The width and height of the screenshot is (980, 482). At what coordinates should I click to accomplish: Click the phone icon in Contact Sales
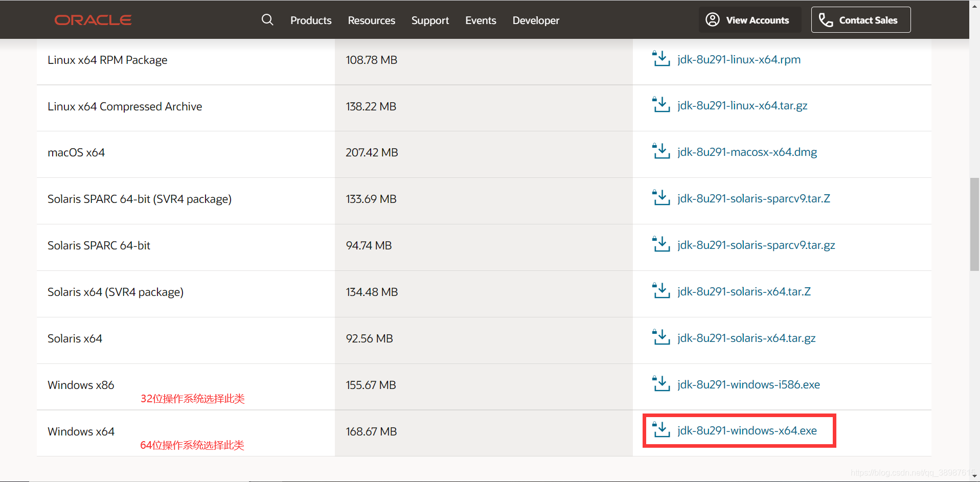tap(826, 20)
